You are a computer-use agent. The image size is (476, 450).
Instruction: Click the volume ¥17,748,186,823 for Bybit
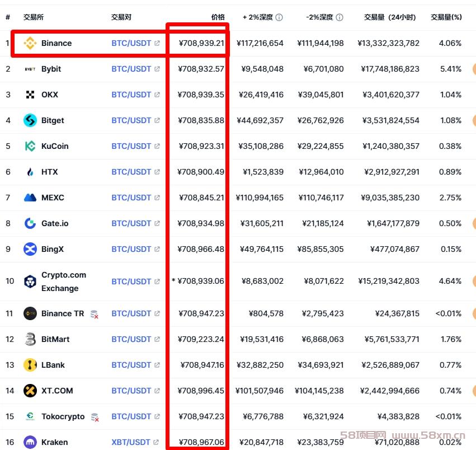(390, 69)
